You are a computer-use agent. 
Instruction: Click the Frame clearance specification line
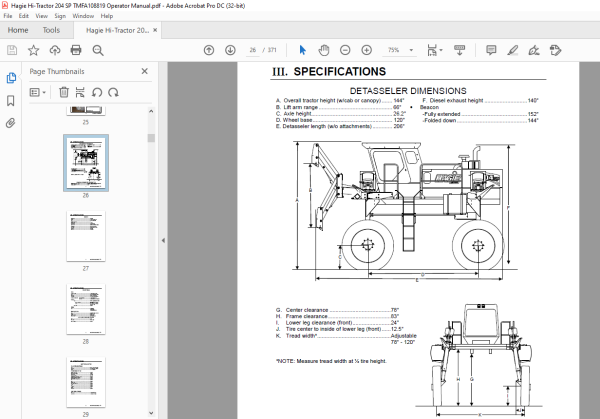pos(337,316)
